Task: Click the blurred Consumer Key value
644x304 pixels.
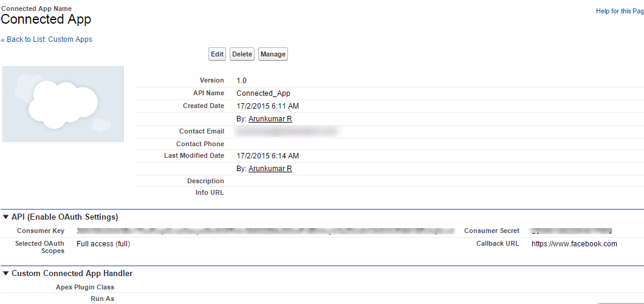Action: [266, 231]
